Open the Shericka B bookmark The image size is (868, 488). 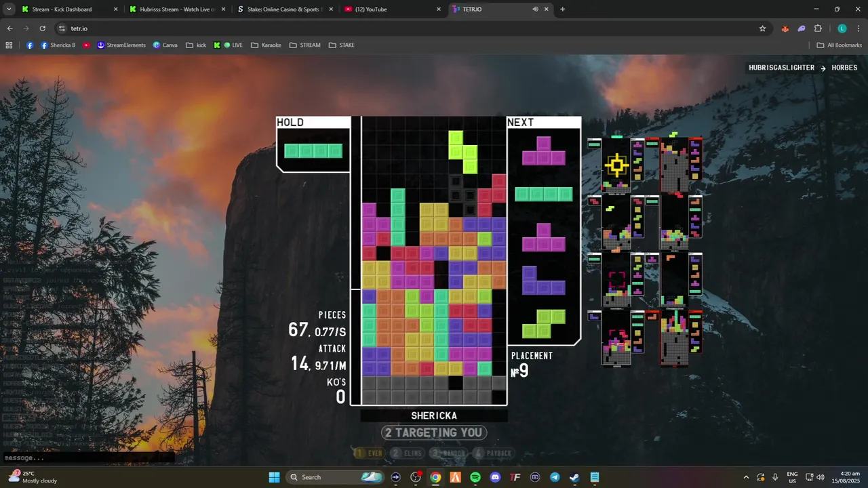[x=58, y=45]
